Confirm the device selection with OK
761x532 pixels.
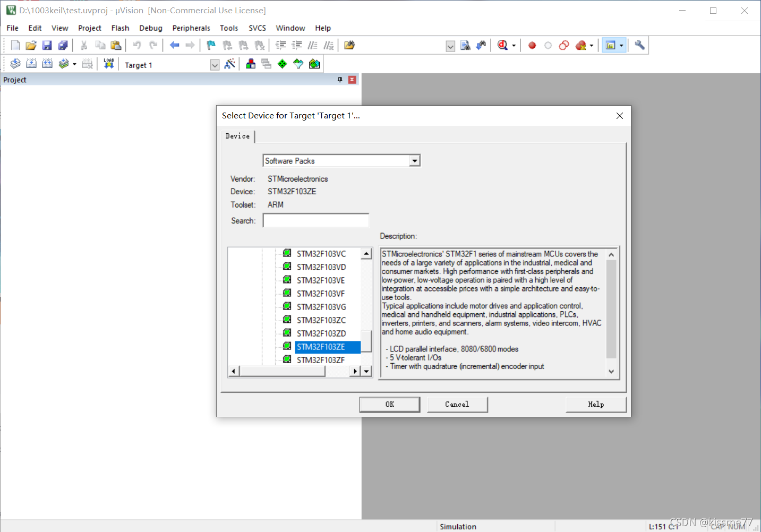click(390, 405)
